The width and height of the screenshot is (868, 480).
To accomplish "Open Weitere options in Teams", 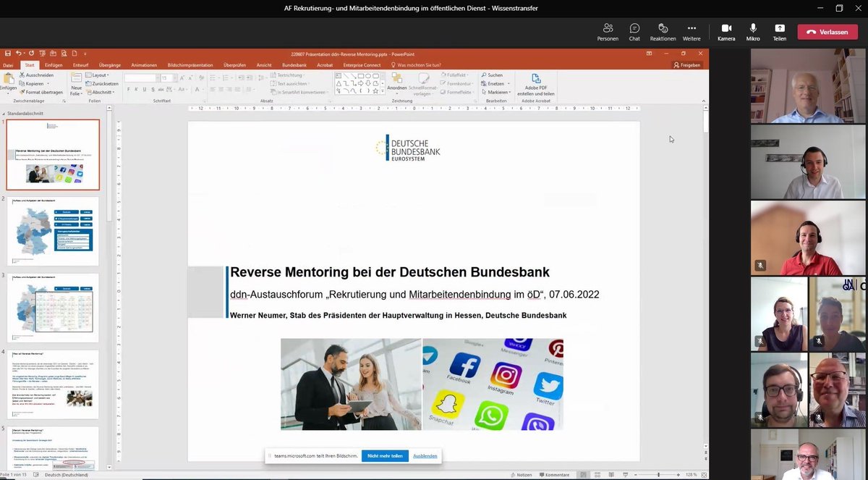I will click(x=692, y=32).
